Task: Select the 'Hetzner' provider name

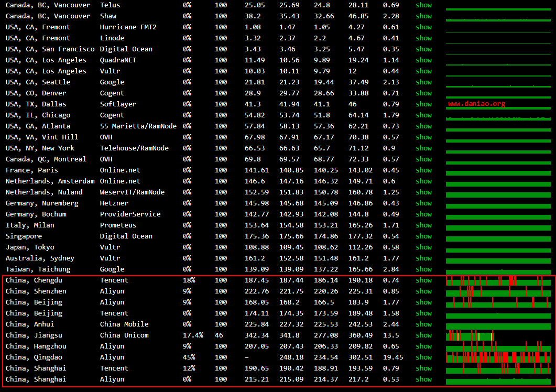Action: (x=114, y=203)
